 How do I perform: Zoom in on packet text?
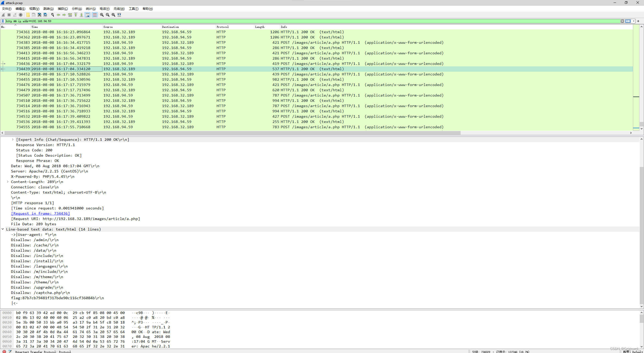click(102, 15)
